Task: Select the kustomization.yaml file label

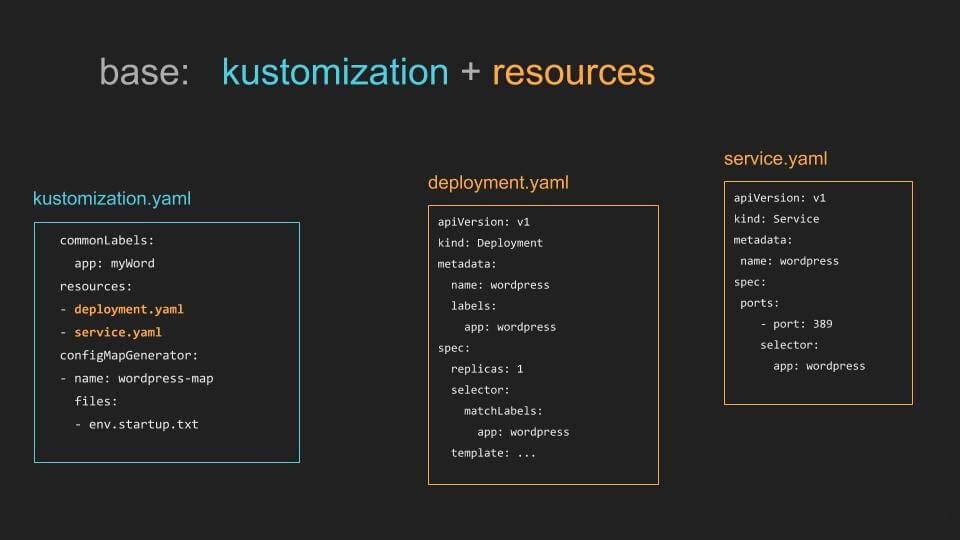Action: coord(112,198)
